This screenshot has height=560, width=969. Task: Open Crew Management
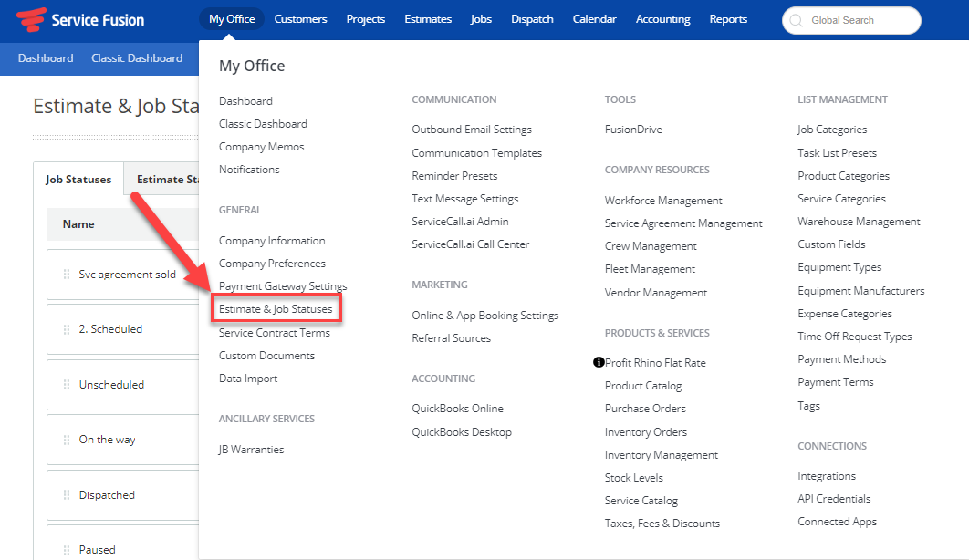(651, 246)
